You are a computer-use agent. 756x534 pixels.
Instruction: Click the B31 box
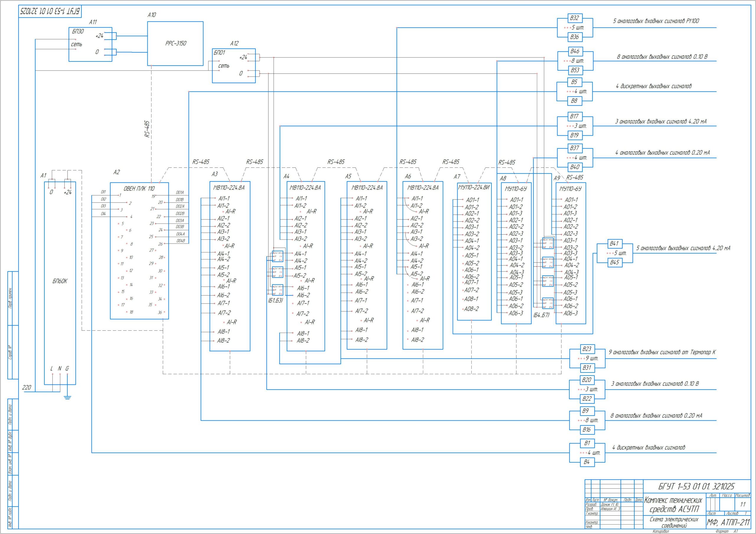587,368
